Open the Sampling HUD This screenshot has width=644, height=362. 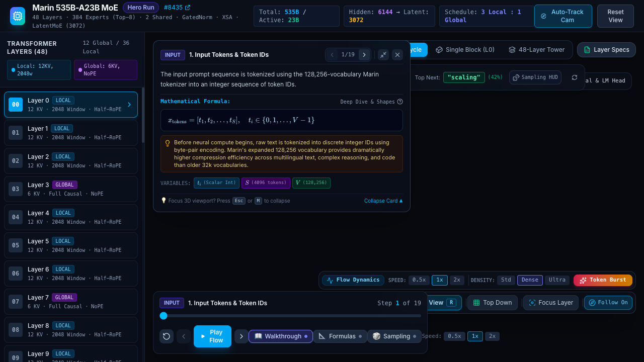[535, 77]
